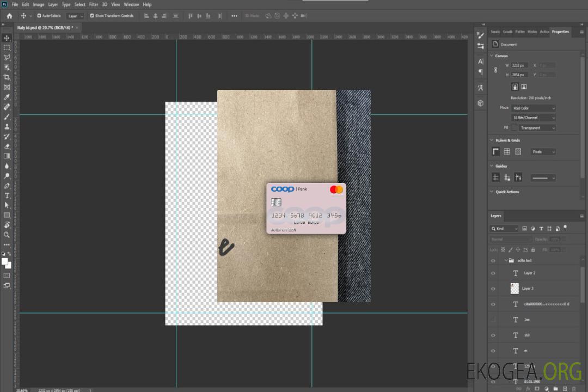This screenshot has width=588, height=392.
Task: Select the Lasso tool
Action: (7, 57)
